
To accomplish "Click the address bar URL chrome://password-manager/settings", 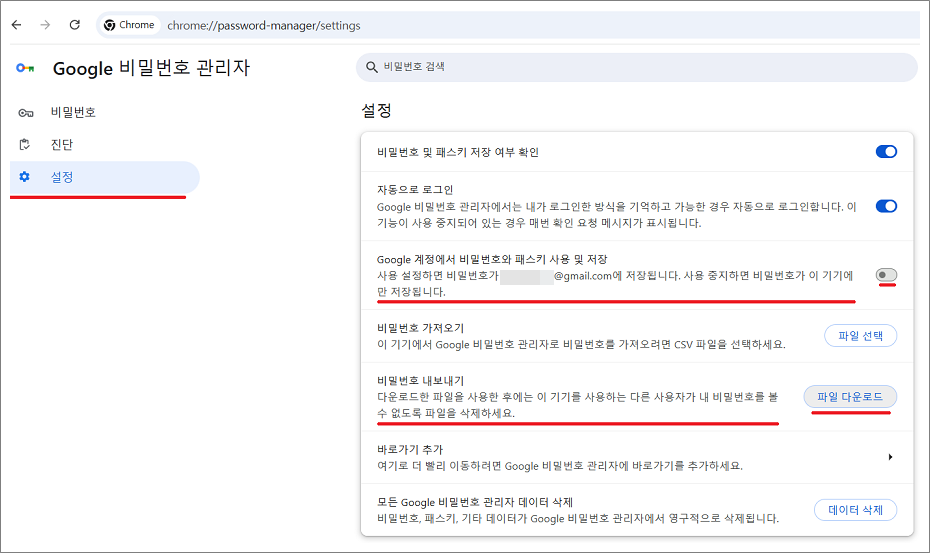I will tap(264, 26).
